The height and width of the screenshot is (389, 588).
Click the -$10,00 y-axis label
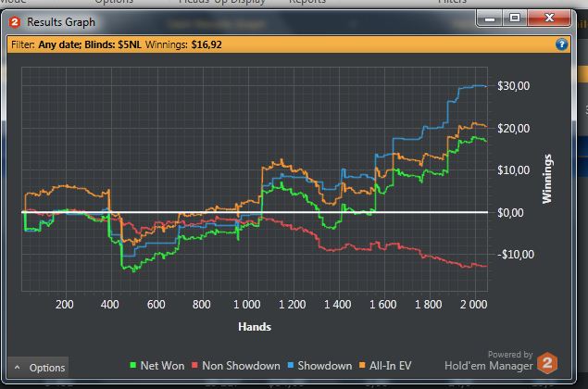click(x=516, y=255)
